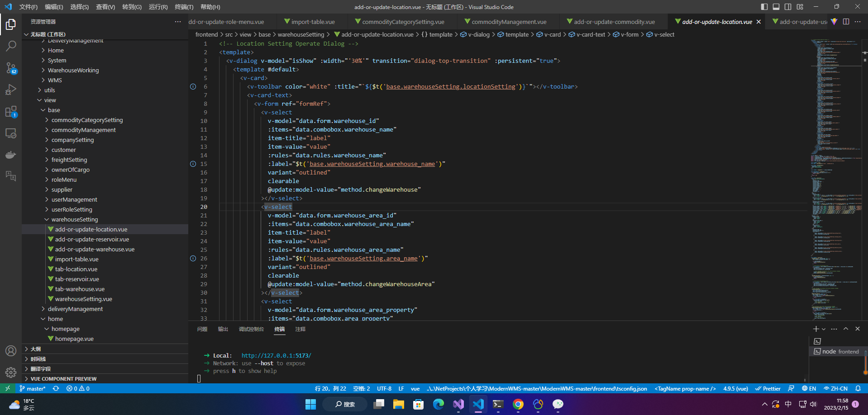This screenshot has width=868, height=415.
Task: Open Google Chrome from the taskbar
Action: 518,404
